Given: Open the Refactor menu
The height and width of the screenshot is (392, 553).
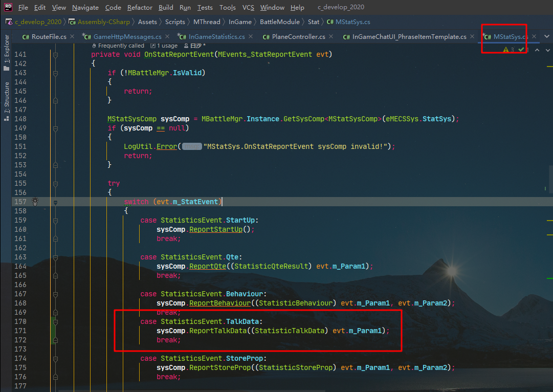Looking at the screenshot, I should (140, 7).
